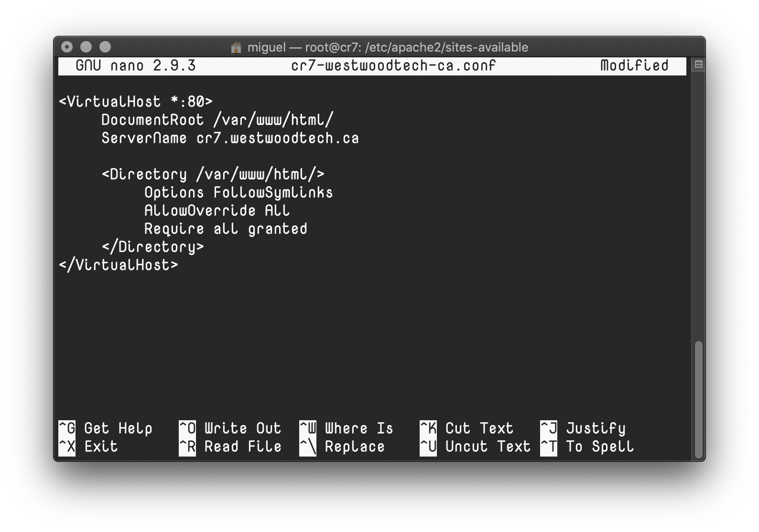Click the '^W Where Is' shortcut
The height and width of the screenshot is (532, 759).
pos(347,428)
